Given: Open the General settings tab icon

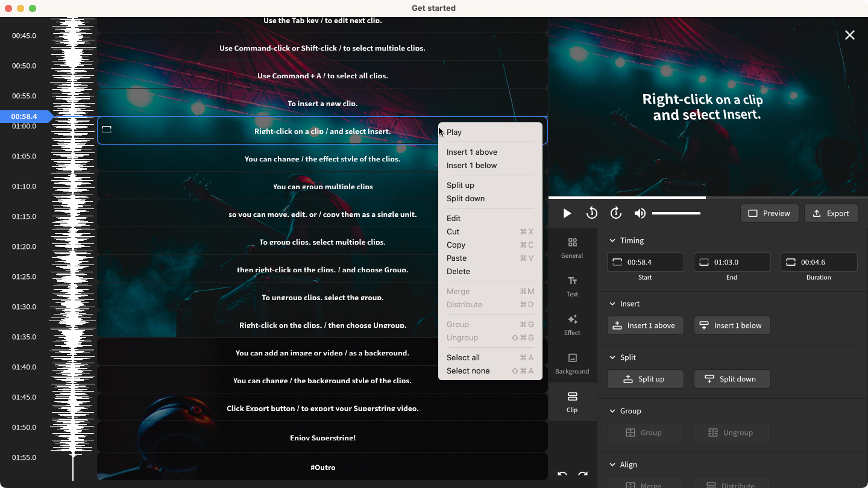Looking at the screenshot, I should point(572,247).
